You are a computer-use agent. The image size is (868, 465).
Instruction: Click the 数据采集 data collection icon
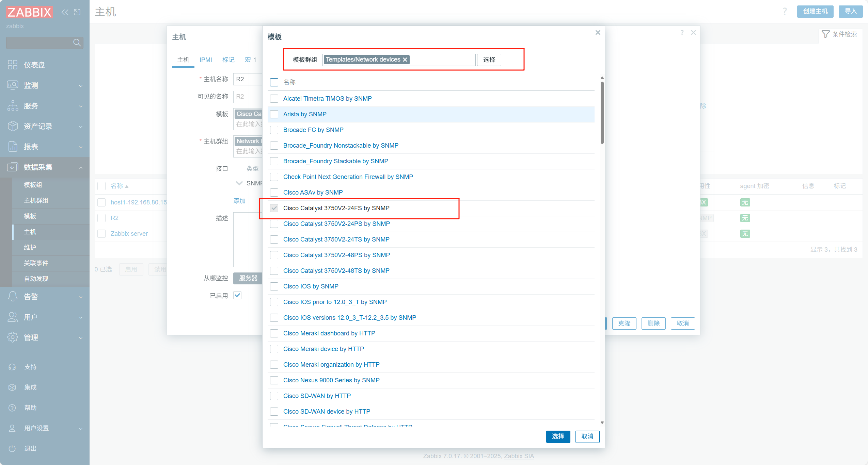[x=13, y=167]
